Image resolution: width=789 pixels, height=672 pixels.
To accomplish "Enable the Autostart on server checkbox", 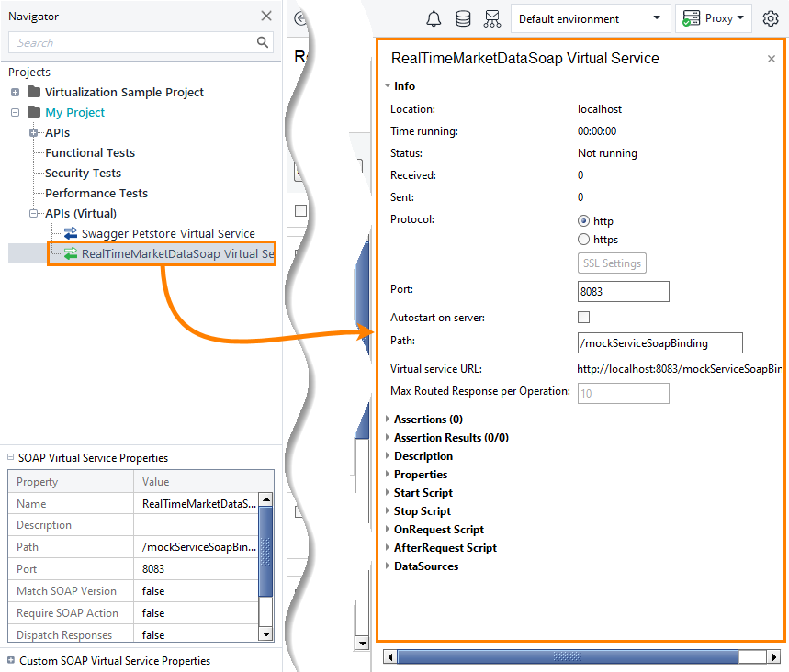I will [x=583, y=316].
